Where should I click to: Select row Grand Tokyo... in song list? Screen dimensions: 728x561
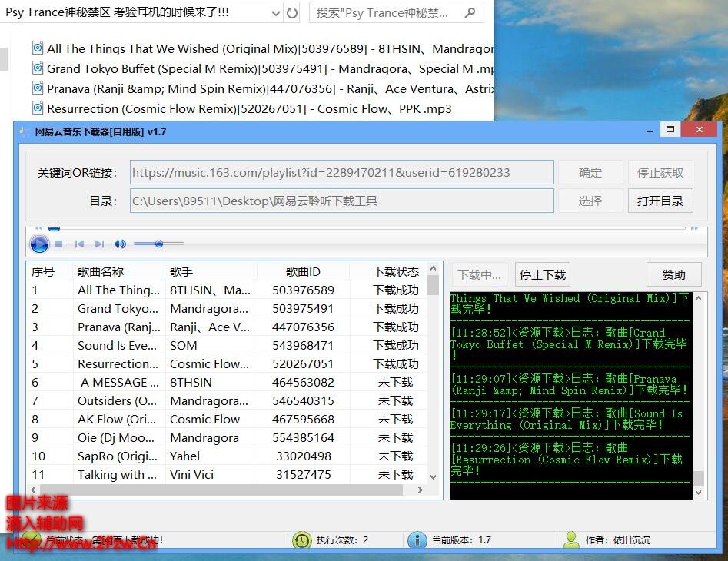(227, 309)
